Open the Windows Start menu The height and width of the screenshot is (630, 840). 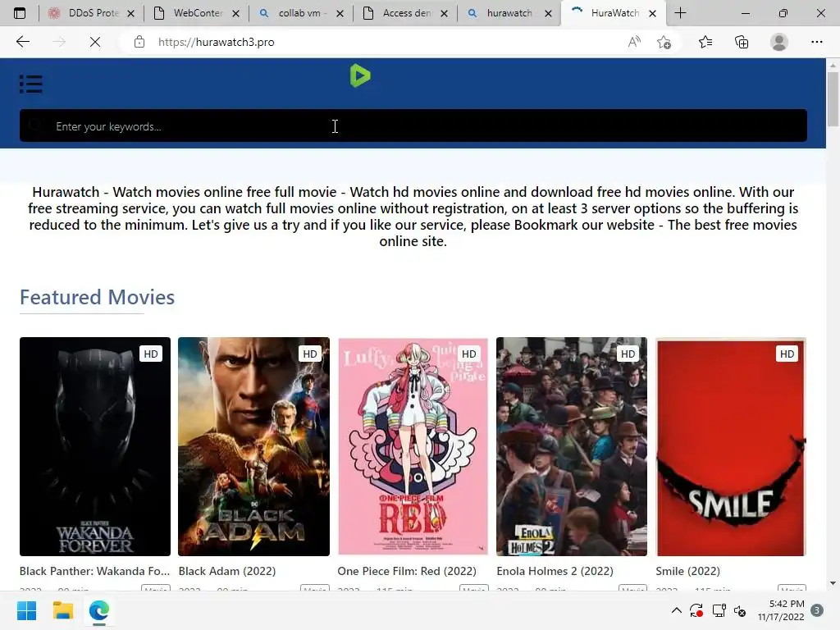tap(27, 610)
